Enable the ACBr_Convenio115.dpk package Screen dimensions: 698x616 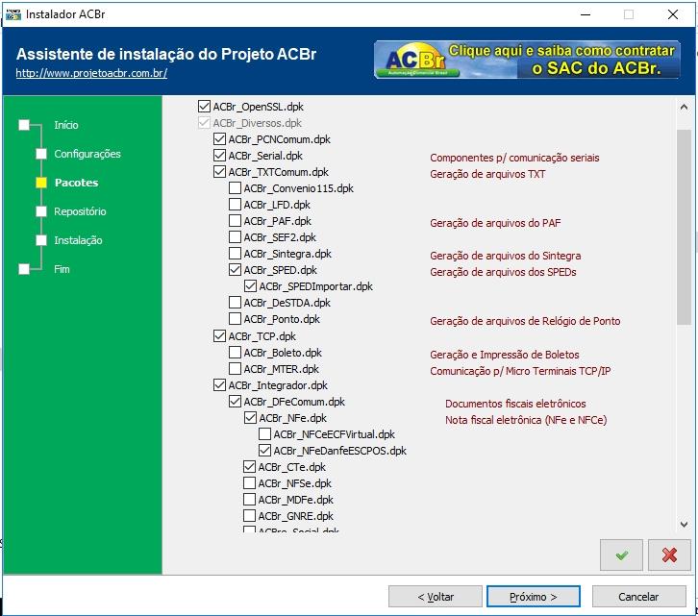[235, 187]
